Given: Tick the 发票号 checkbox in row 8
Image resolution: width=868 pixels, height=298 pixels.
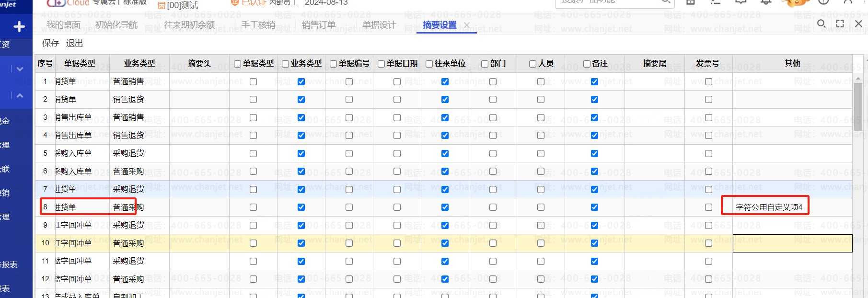Looking at the screenshot, I should pos(708,207).
